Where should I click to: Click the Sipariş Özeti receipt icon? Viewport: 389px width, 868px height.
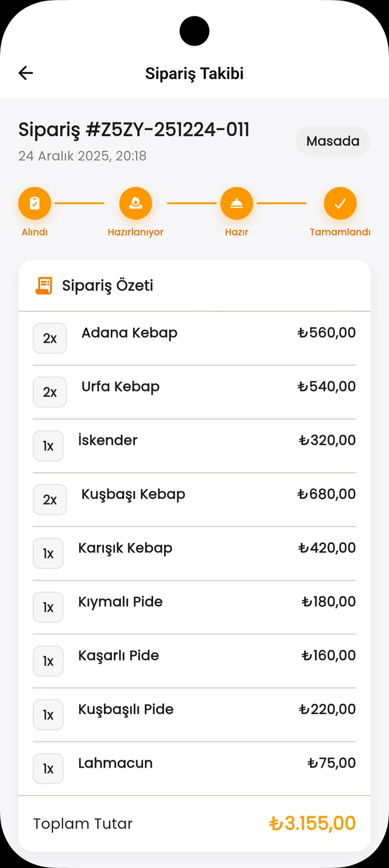point(42,284)
